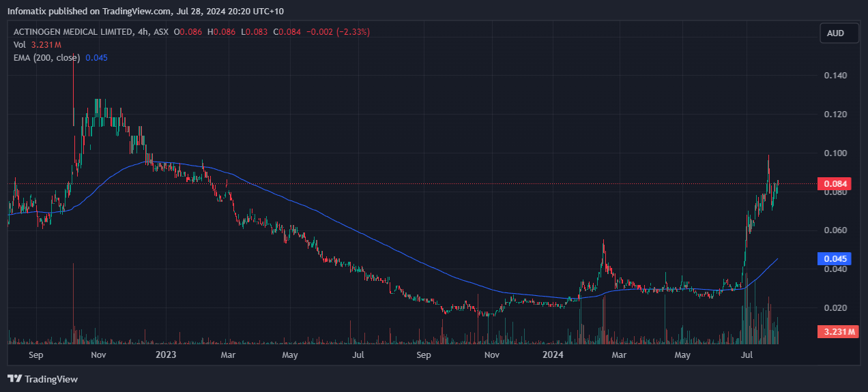This screenshot has height=392, width=868.
Task: Click the 0.140 price axis value
Action: pyautogui.click(x=836, y=76)
